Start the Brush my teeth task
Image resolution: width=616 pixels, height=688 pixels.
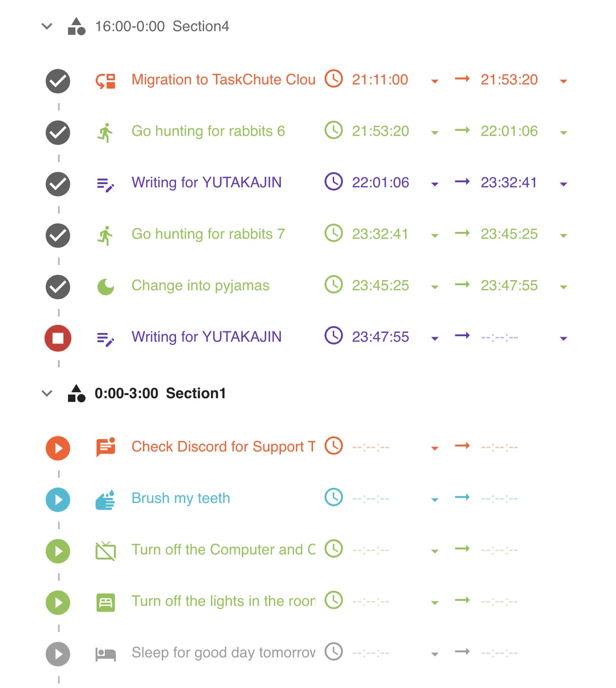click(58, 500)
